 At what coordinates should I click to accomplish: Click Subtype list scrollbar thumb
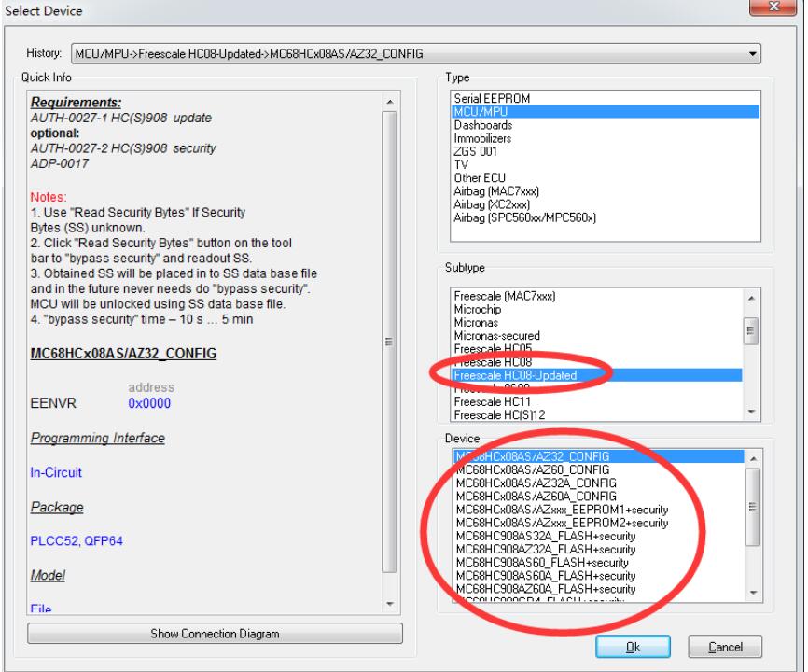[751, 330]
